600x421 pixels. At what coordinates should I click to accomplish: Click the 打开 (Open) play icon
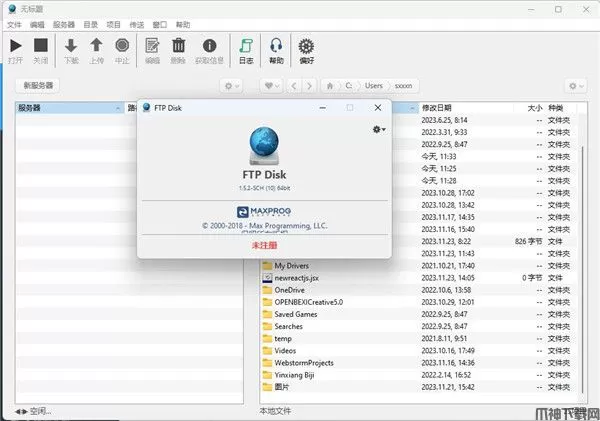pyautogui.click(x=15, y=45)
